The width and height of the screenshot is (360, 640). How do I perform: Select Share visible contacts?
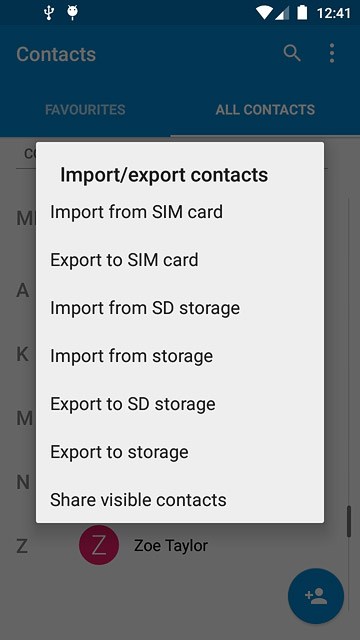(x=180, y=500)
